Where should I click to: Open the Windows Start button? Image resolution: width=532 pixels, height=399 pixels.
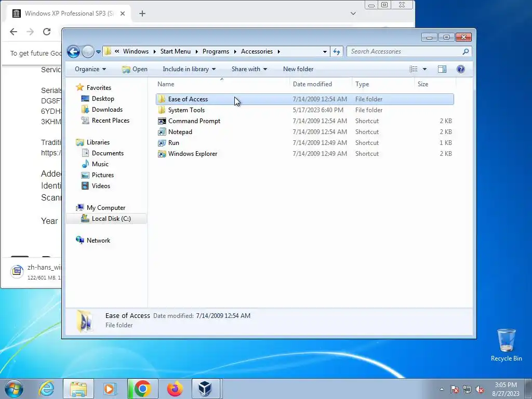14,389
